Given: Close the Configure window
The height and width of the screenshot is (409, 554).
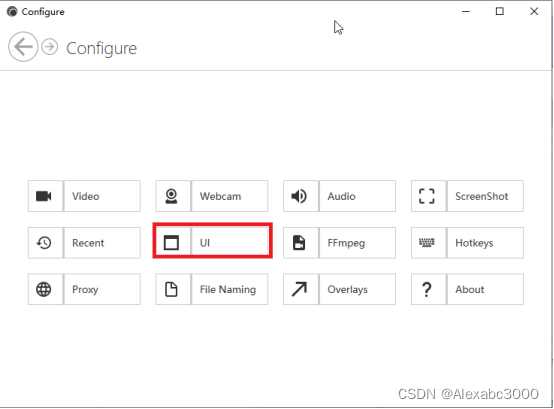Looking at the screenshot, I should coord(534,12).
